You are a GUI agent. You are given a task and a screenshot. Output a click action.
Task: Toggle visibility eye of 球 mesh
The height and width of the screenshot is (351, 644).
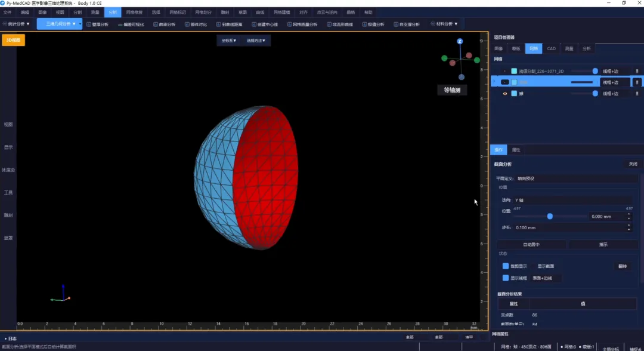505,94
